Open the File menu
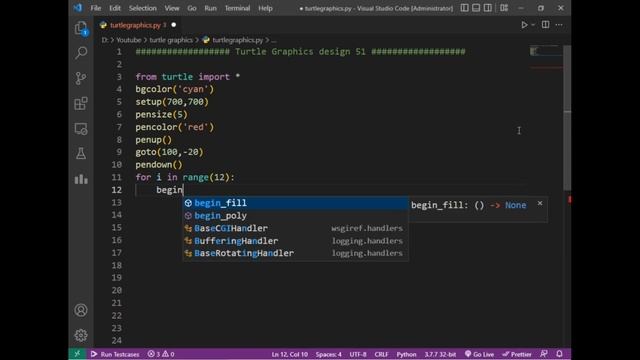Screen dimensions: 640x360 (96, 8)
